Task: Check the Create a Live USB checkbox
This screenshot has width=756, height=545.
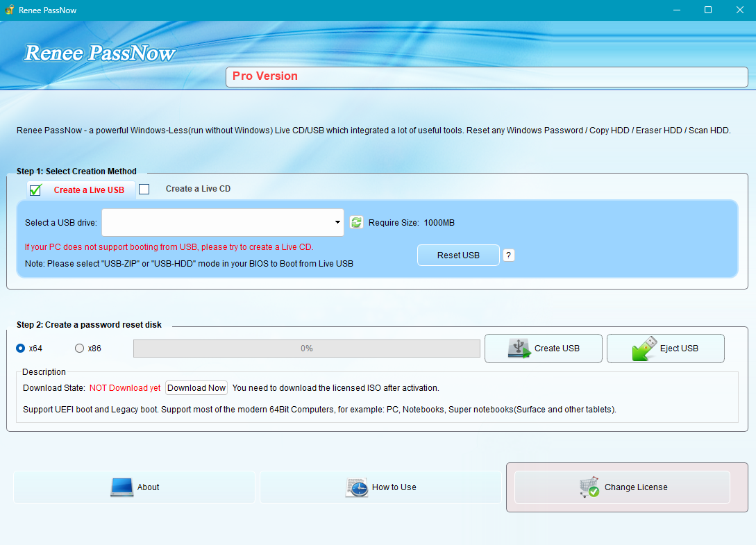Action: pyautogui.click(x=35, y=190)
